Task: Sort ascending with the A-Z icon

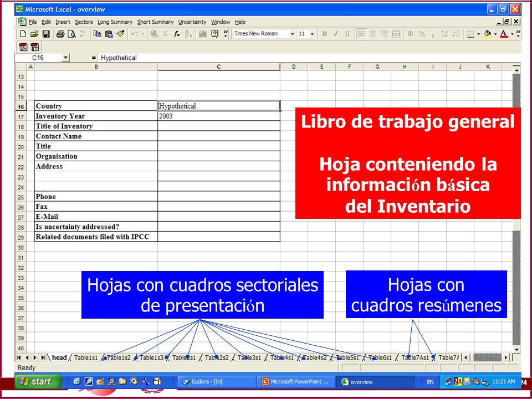Action: [188, 34]
